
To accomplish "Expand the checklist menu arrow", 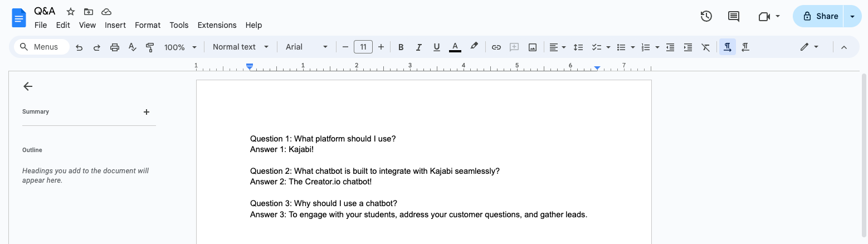I will (x=608, y=47).
